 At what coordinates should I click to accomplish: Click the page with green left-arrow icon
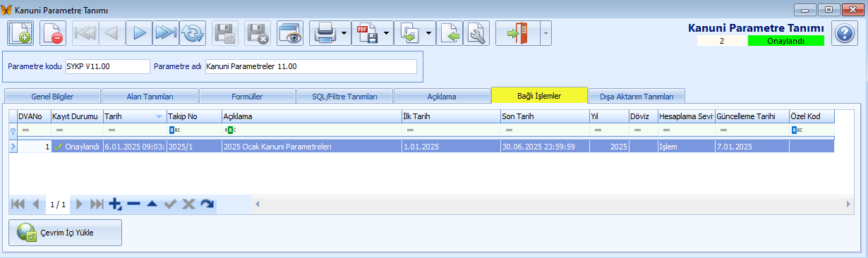450,33
